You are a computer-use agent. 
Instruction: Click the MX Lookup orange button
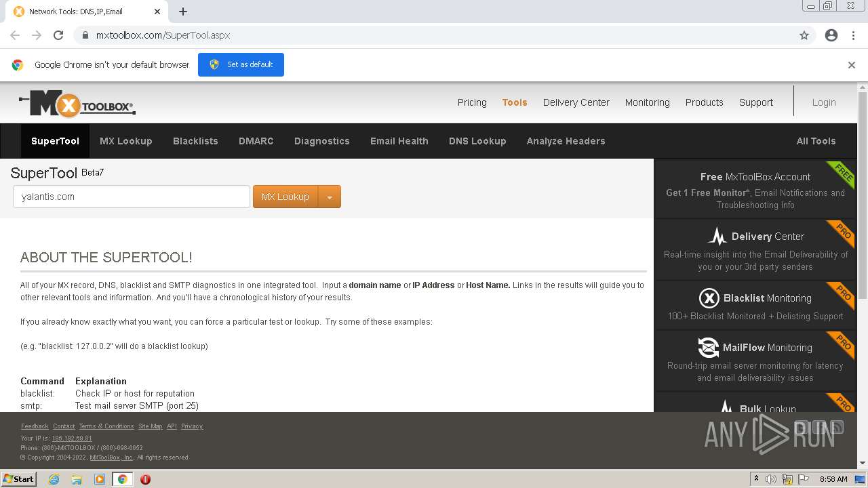(285, 197)
